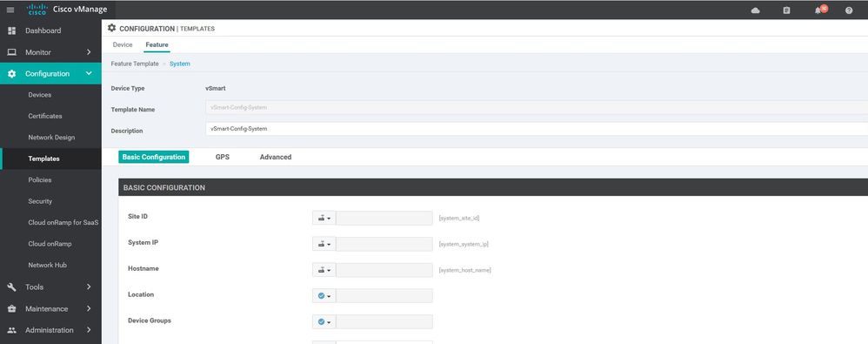Screen dimensions: 868x344
Task: Open Hostname variable type dropdown
Action: pos(324,270)
